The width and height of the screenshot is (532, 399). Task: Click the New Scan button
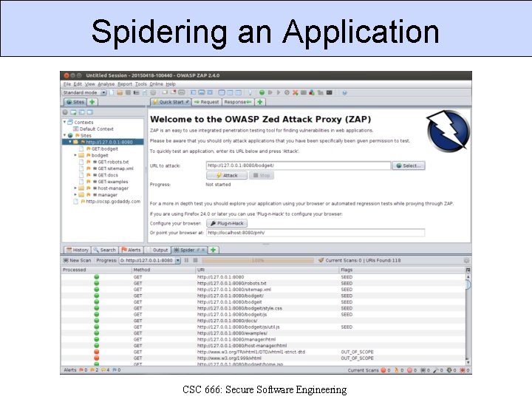(77, 260)
